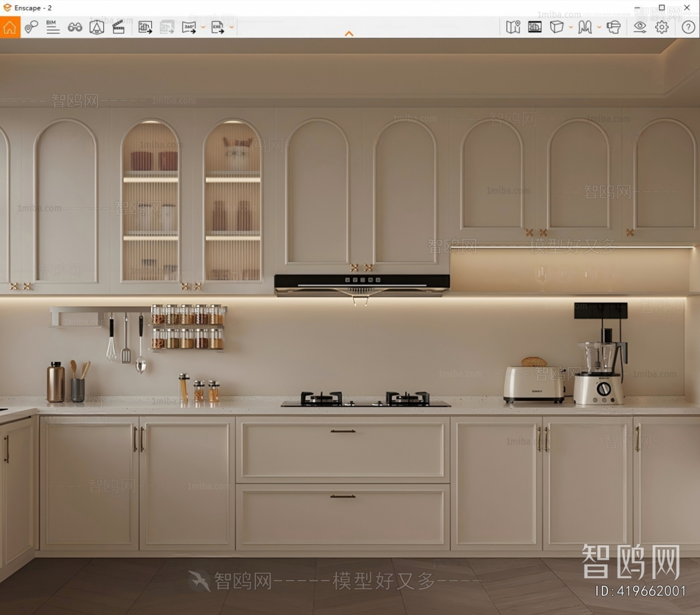This screenshot has height=615, width=700.
Task: Open the Help question mark icon
Action: click(688, 27)
